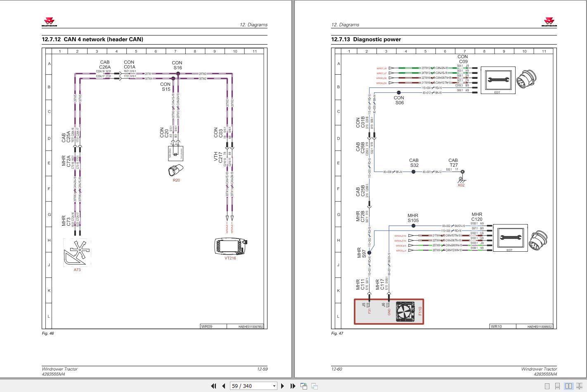Select continuous facing pages layout

coord(580,386)
